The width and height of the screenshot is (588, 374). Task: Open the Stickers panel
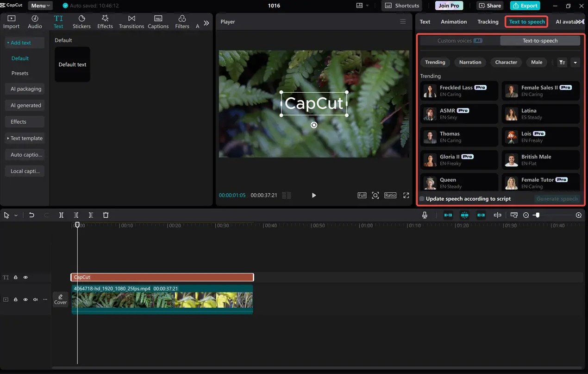pyautogui.click(x=81, y=22)
